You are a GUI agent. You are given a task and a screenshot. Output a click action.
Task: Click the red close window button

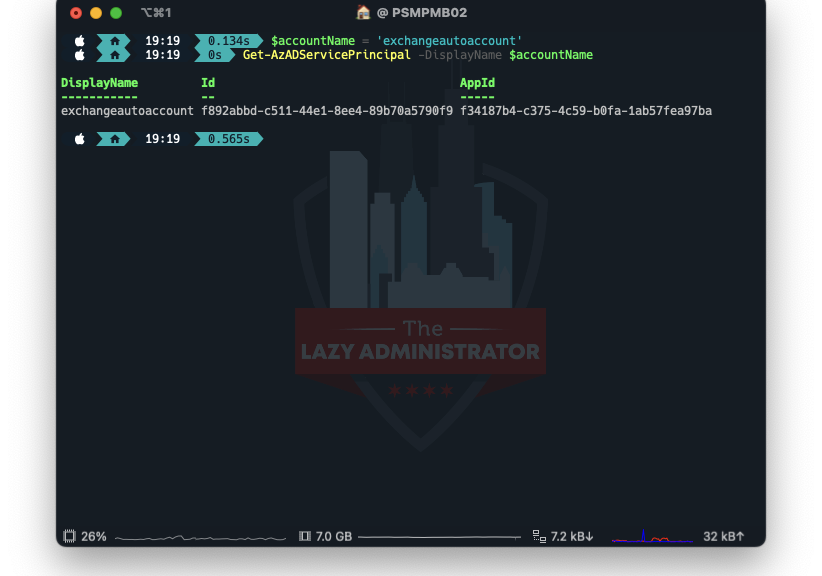pyautogui.click(x=76, y=13)
